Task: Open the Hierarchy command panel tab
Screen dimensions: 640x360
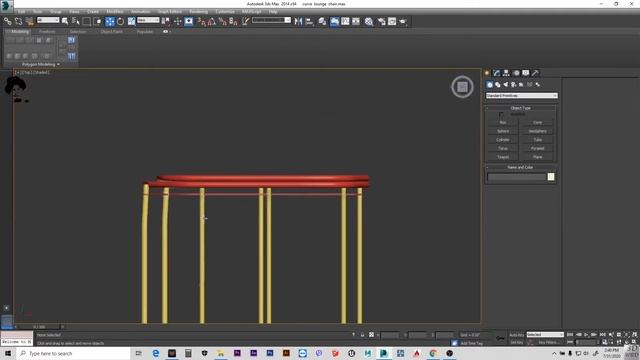Action: tap(506, 73)
